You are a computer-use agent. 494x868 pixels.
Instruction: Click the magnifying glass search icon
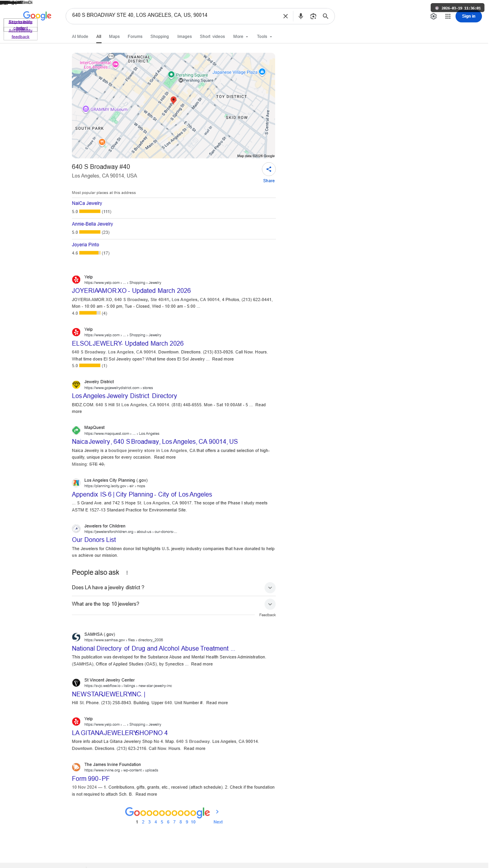coord(325,16)
